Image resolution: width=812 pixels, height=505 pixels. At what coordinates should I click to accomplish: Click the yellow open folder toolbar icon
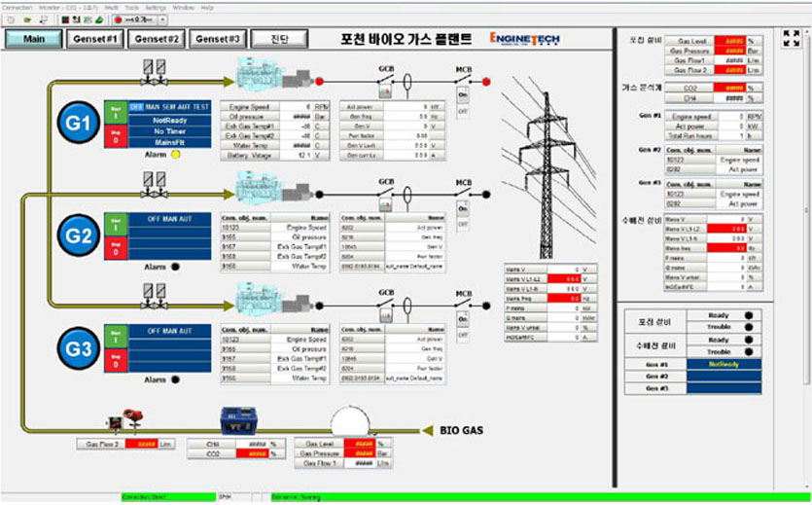point(27,19)
